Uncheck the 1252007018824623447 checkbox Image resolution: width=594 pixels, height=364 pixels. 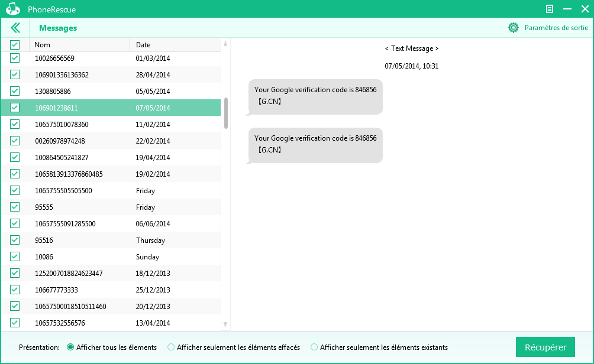pyautogui.click(x=15, y=273)
